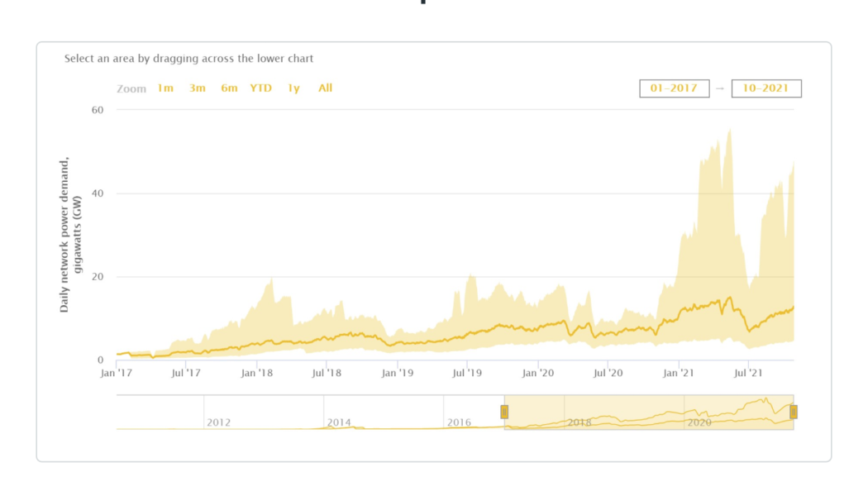Click the tallest shaded peak in the chart
The width and height of the screenshot is (868, 496).
730,132
